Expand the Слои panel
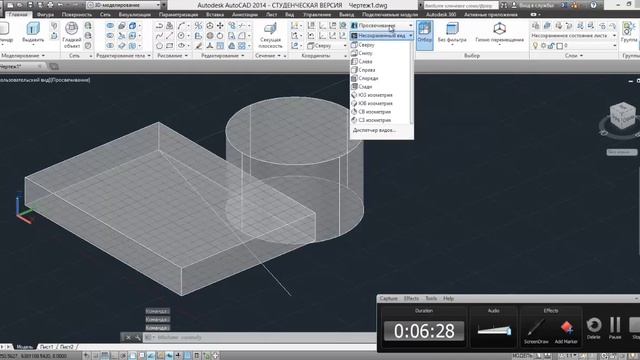Screen dimensions: 640x360 pos(573,56)
